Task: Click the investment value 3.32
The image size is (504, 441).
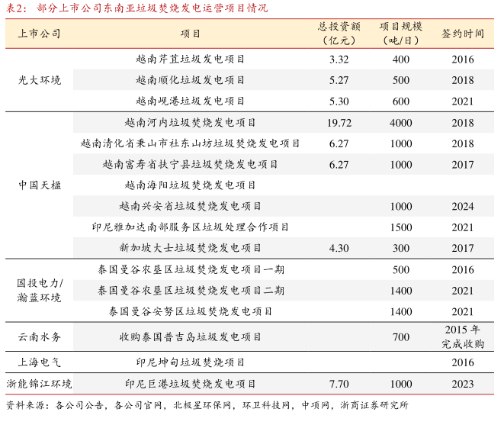Action: [x=339, y=60]
